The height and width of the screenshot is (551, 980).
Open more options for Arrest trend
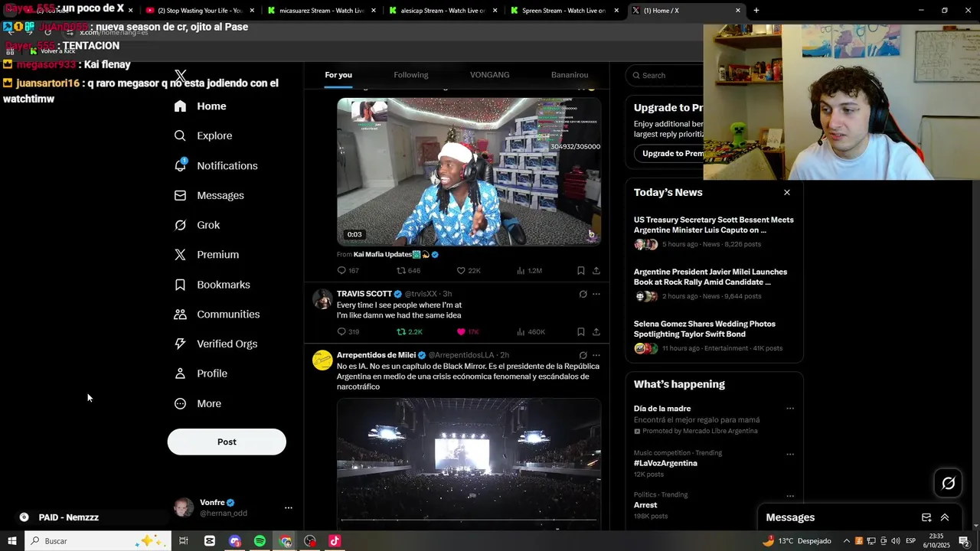pos(790,496)
